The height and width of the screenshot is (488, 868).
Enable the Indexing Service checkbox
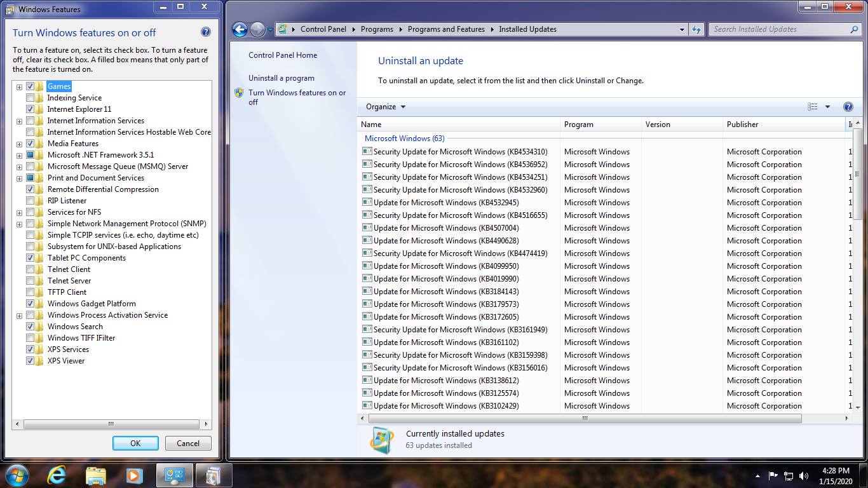coord(30,98)
